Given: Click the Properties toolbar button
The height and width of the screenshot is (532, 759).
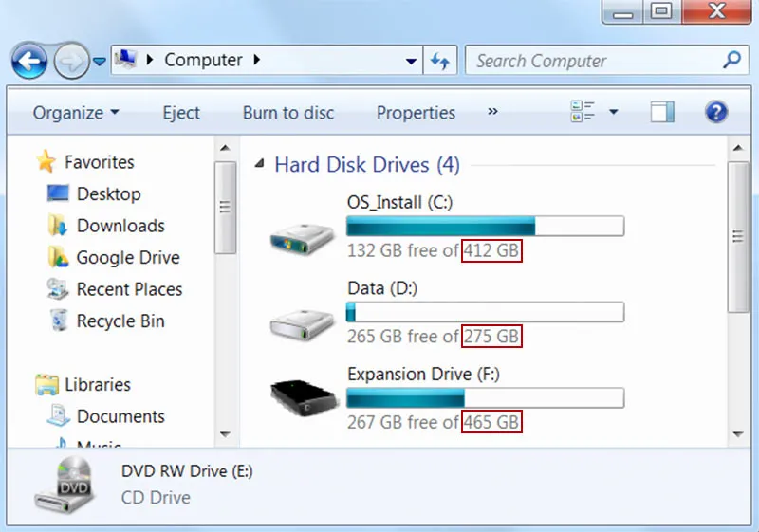Looking at the screenshot, I should (x=416, y=113).
